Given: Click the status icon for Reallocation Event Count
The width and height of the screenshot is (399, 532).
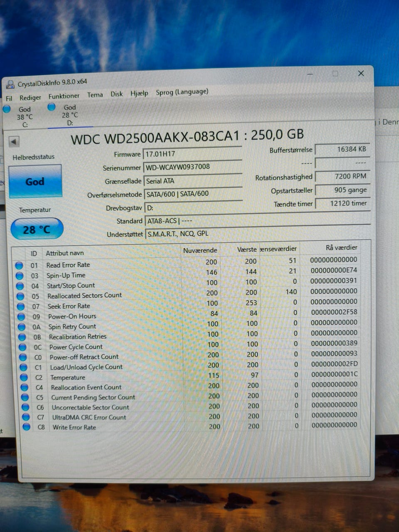Looking at the screenshot, I should click(x=25, y=387).
